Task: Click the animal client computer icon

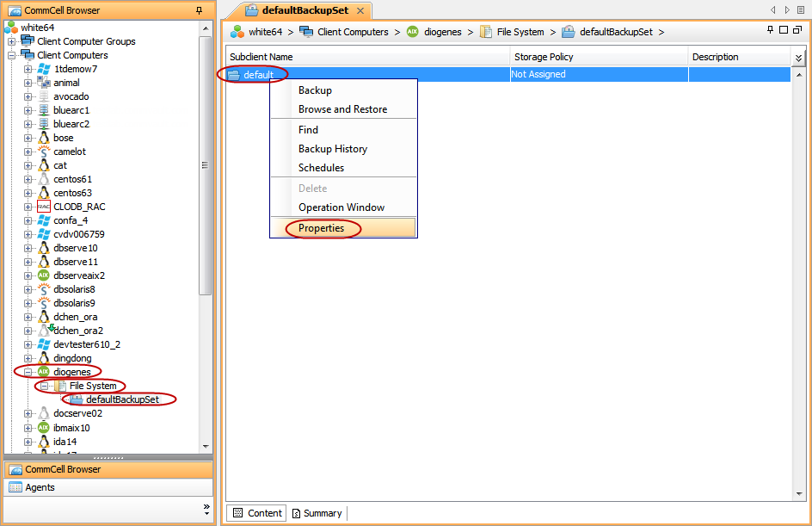Action: tap(44, 83)
